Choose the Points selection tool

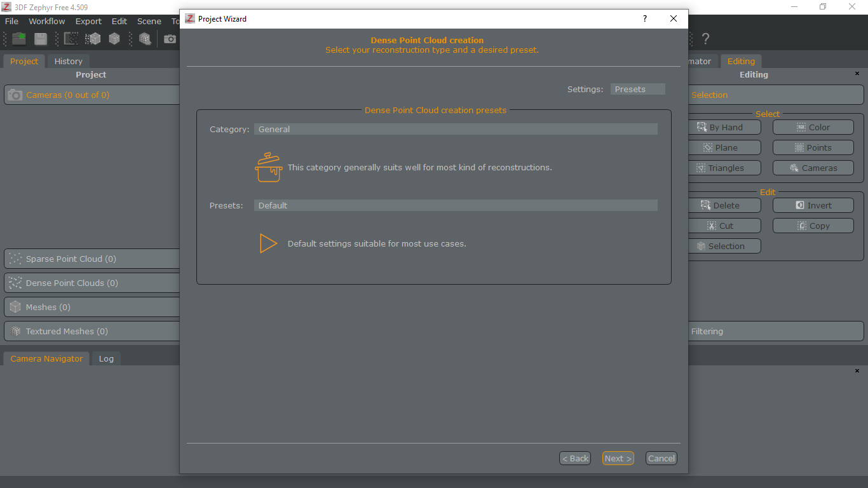813,147
